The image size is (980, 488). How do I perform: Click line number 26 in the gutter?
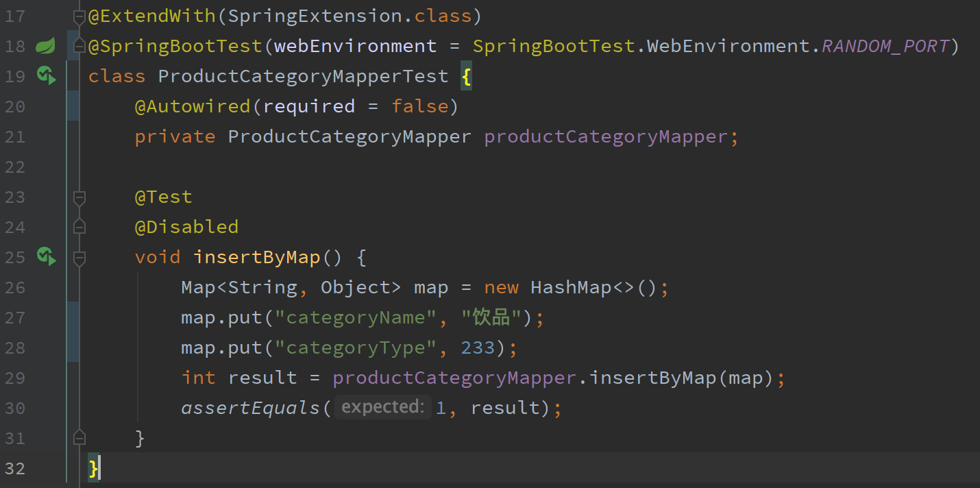pos(14,287)
